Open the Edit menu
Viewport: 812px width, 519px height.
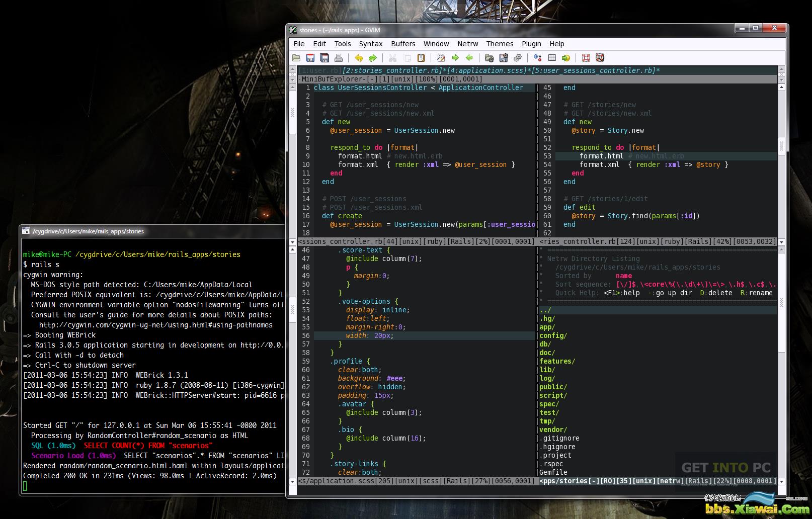[319, 44]
